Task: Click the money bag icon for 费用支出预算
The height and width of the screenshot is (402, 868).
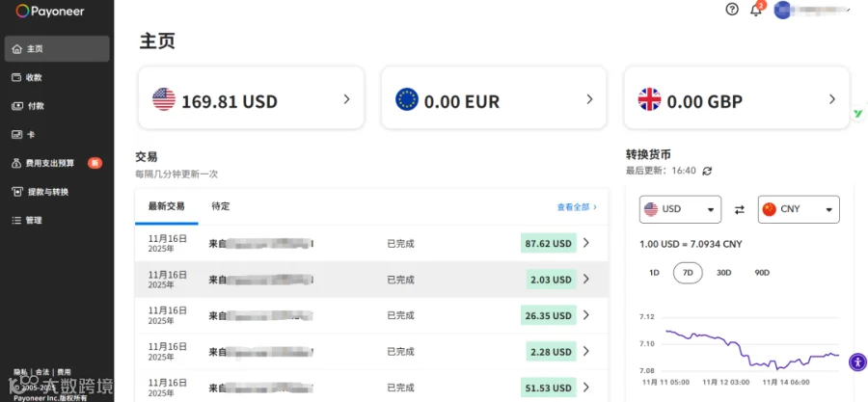Action: 16,163
